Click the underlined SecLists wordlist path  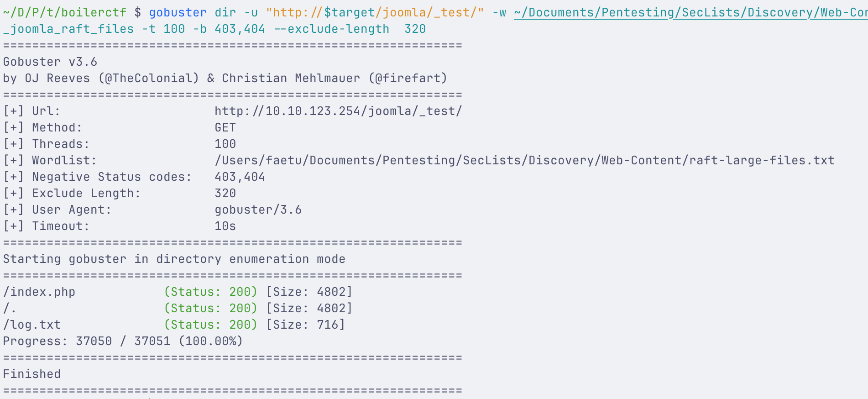[x=691, y=12]
